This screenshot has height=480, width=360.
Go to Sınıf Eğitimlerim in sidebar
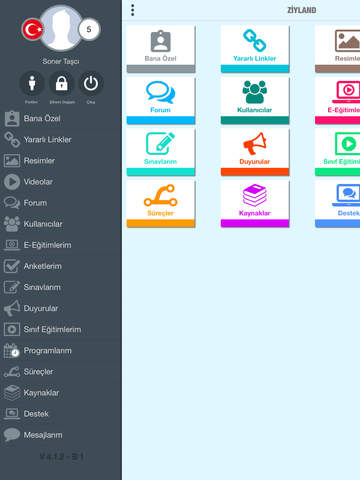pos(61,330)
